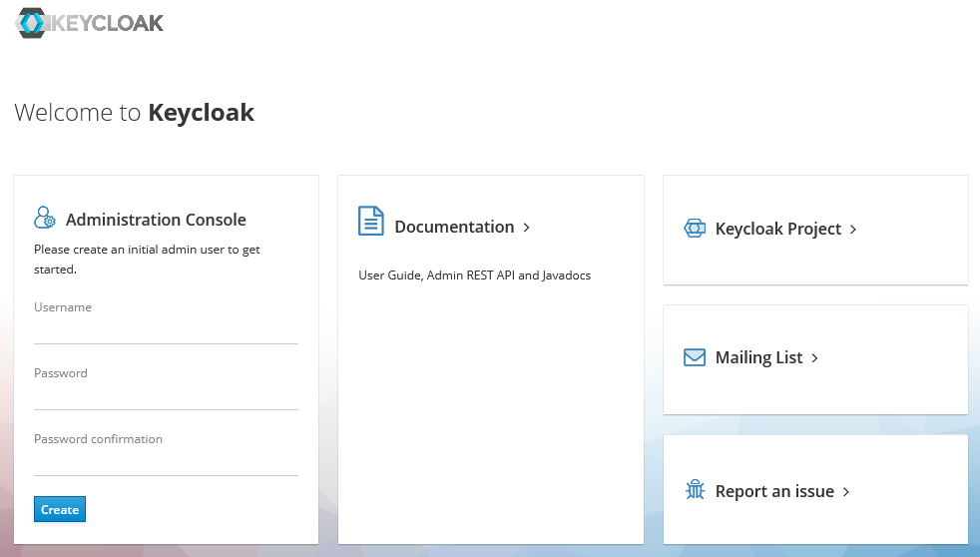Click the 'Welcome to Keycloak' heading

[x=134, y=113]
